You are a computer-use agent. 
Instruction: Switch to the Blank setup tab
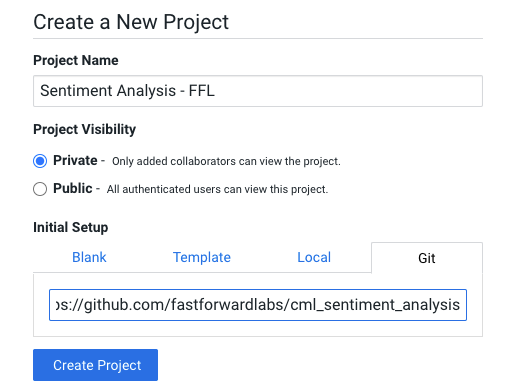click(x=89, y=257)
